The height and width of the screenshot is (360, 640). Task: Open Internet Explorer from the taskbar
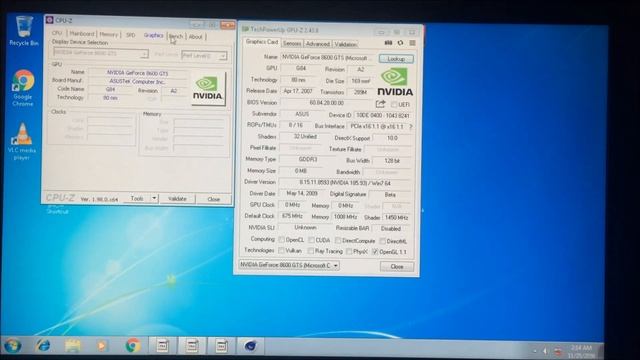point(43,346)
